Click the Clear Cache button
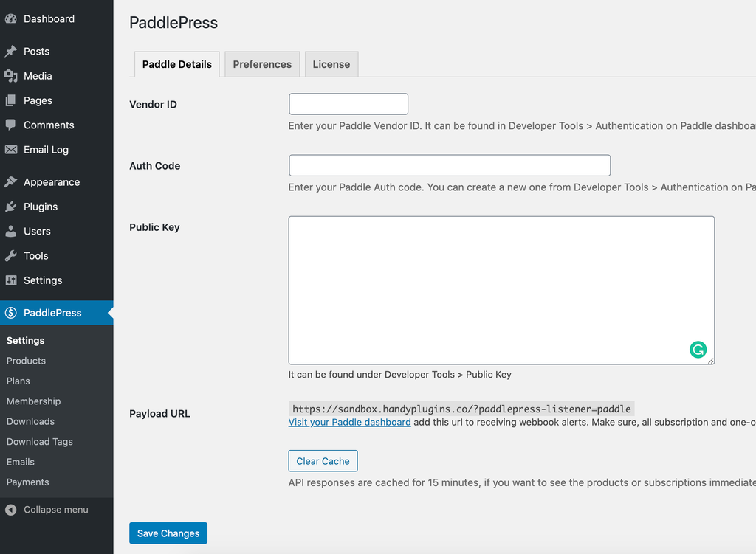Image resolution: width=756 pixels, height=554 pixels. [x=323, y=461]
